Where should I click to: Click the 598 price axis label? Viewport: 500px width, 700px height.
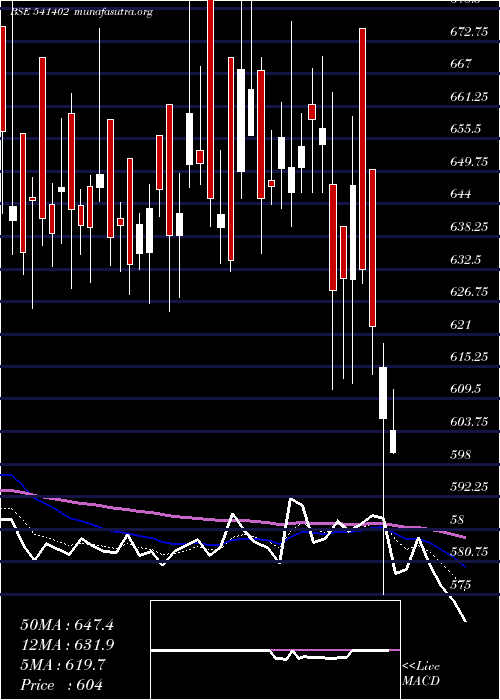(461, 454)
